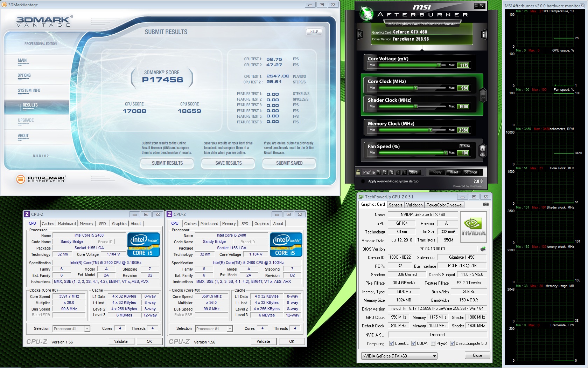
Task: Click the 3DMark Vantage logo
Action: 44,21
